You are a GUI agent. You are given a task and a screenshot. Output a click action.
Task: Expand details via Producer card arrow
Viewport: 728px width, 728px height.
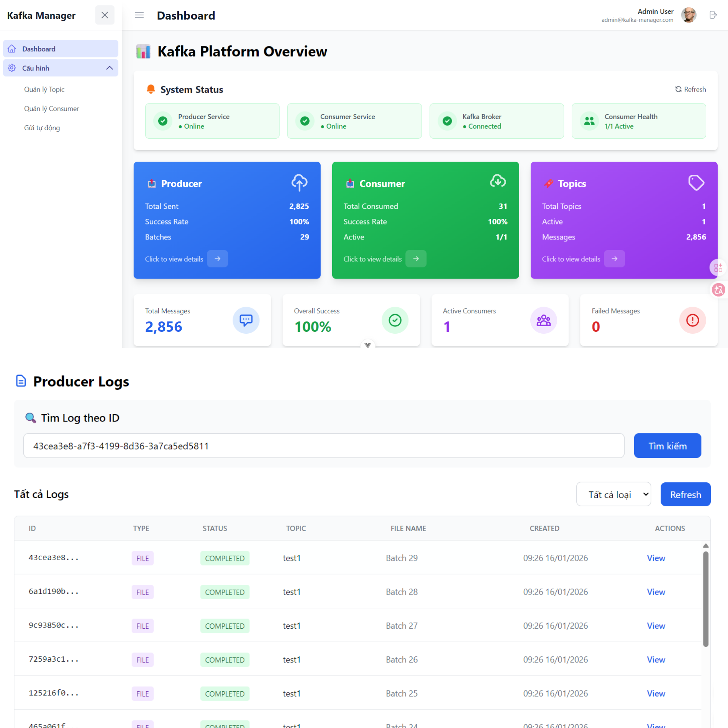[217, 259]
